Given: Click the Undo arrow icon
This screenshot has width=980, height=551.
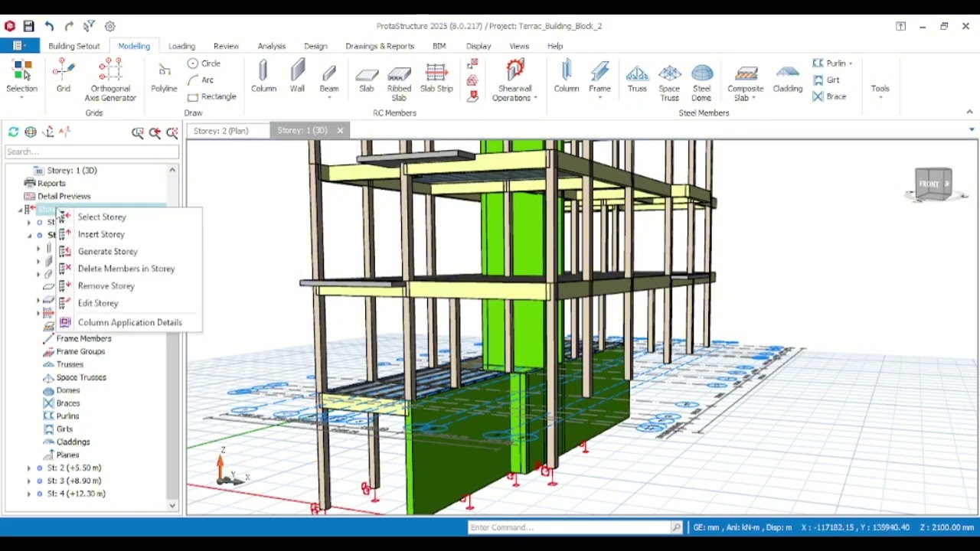Looking at the screenshot, I should (49, 26).
